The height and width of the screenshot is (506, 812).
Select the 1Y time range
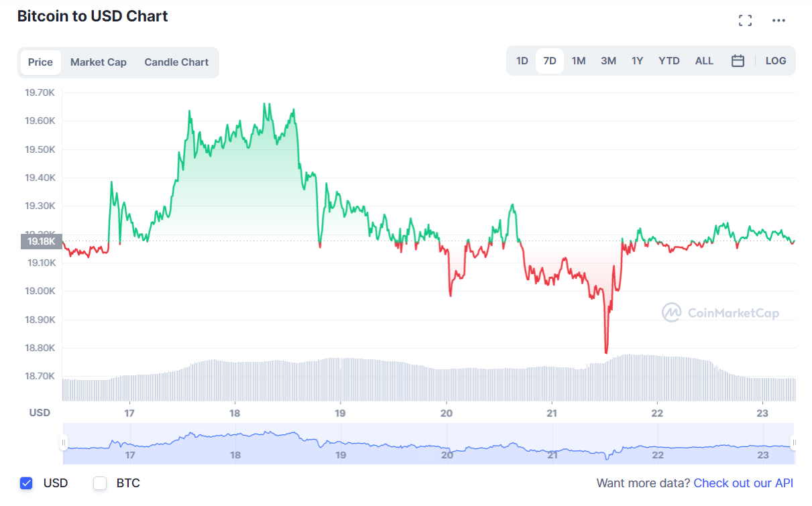coord(637,60)
